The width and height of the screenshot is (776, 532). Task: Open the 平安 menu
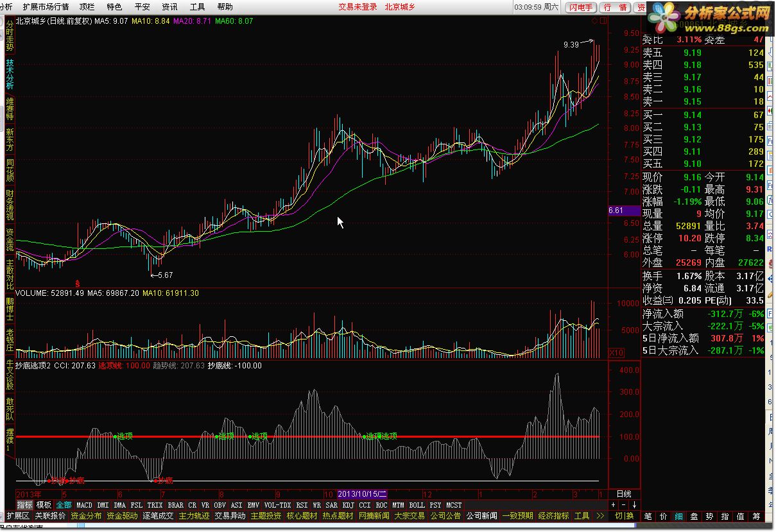click(x=142, y=7)
